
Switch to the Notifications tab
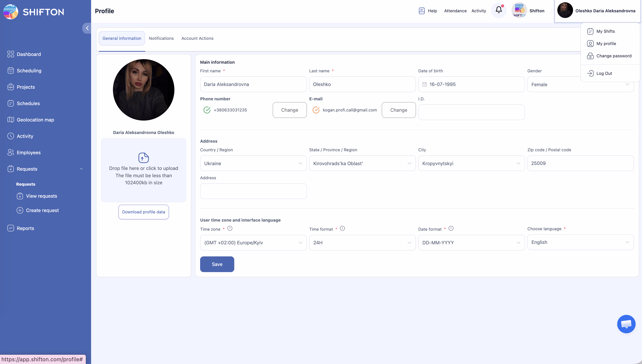[x=161, y=38]
